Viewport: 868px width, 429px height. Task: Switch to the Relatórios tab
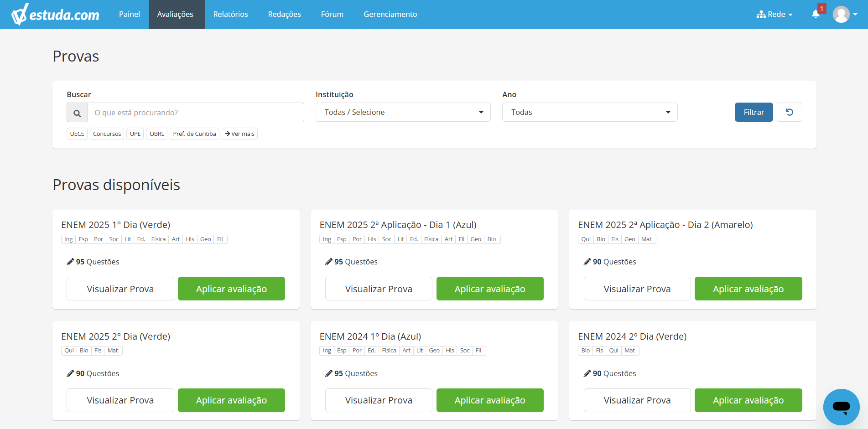click(x=230, y=14)
